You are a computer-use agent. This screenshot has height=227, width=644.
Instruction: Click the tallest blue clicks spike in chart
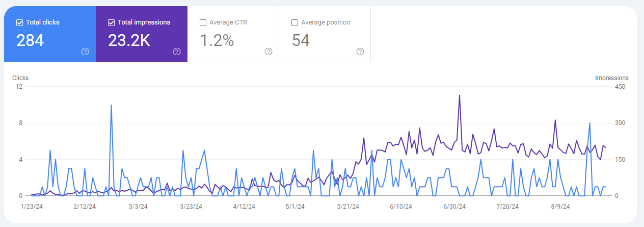(111, 105)
